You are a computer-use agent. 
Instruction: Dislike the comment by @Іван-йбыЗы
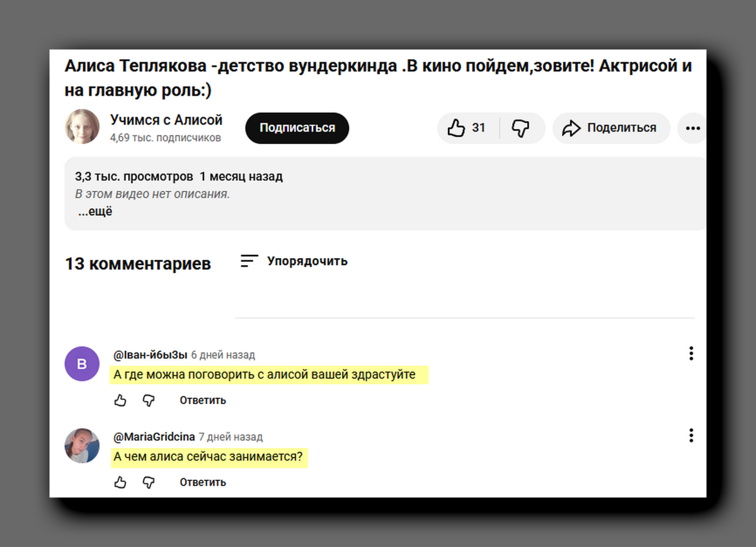(149, 400)
